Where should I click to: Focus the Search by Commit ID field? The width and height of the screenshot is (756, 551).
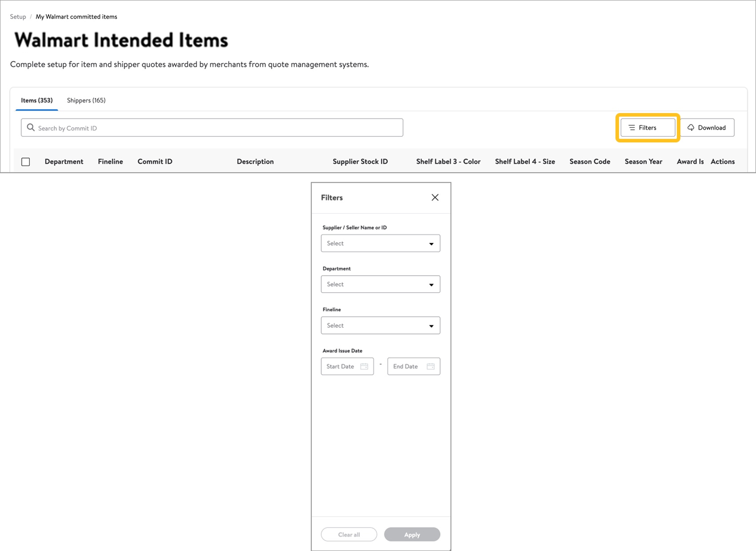212,127
